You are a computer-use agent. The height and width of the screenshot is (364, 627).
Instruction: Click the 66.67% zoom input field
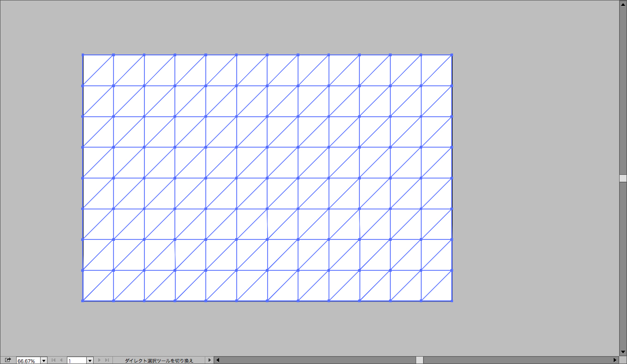point(28,360)
